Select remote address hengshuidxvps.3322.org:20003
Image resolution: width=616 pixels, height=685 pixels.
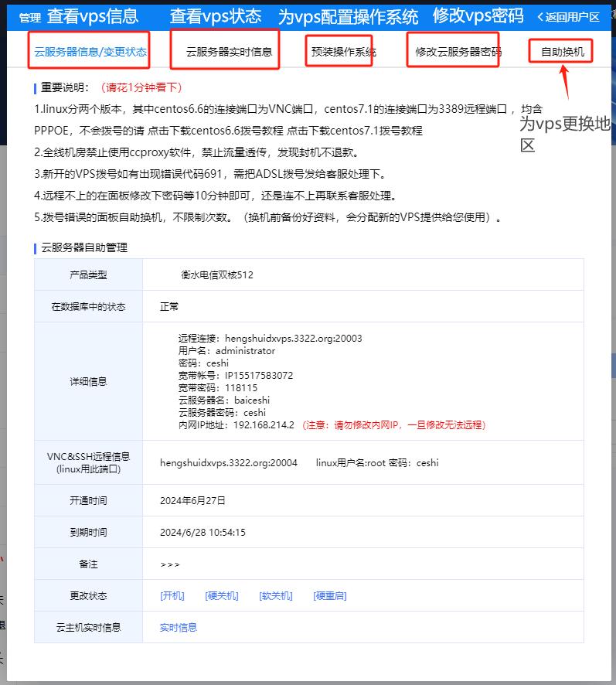pos(293,339)
